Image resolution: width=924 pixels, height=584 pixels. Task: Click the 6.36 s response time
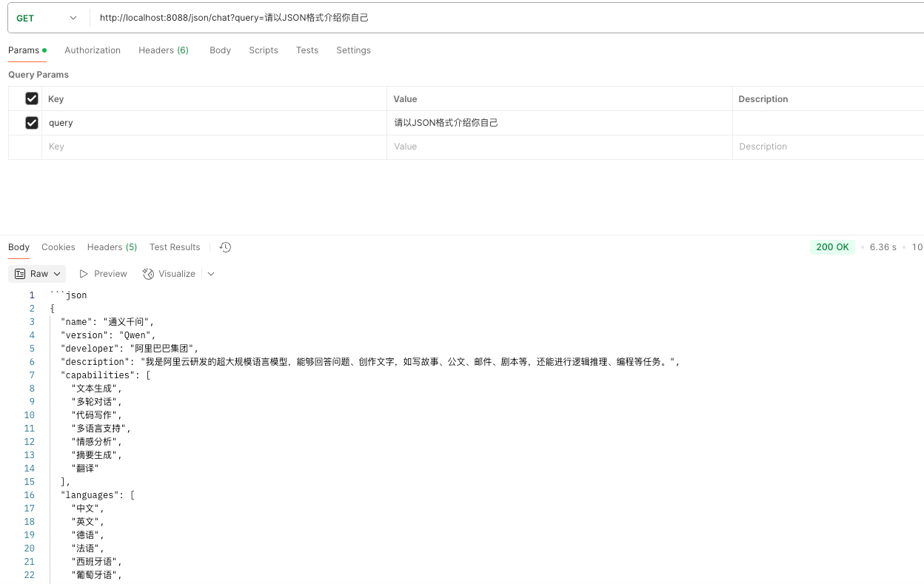point(883,247)
